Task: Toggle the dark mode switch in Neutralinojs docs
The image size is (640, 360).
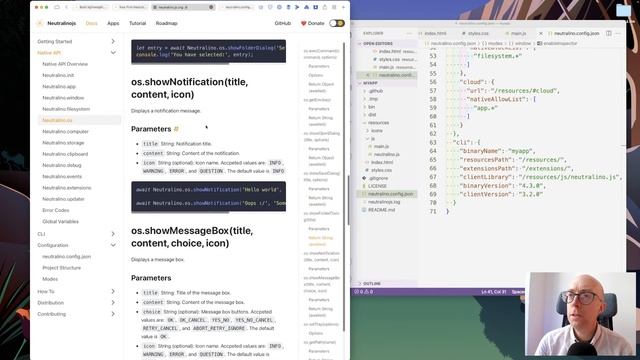Action: point(337,23)
